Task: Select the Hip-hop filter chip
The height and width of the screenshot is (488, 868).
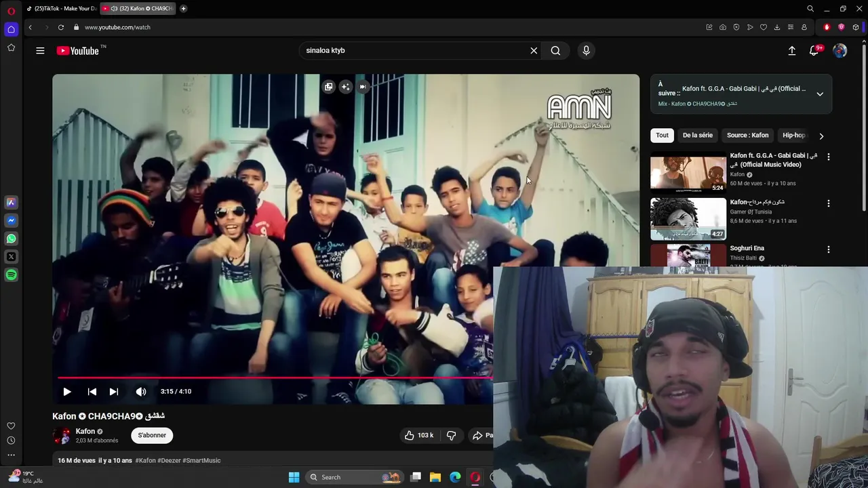Action: pyautogui.click(x=794, y=135)
